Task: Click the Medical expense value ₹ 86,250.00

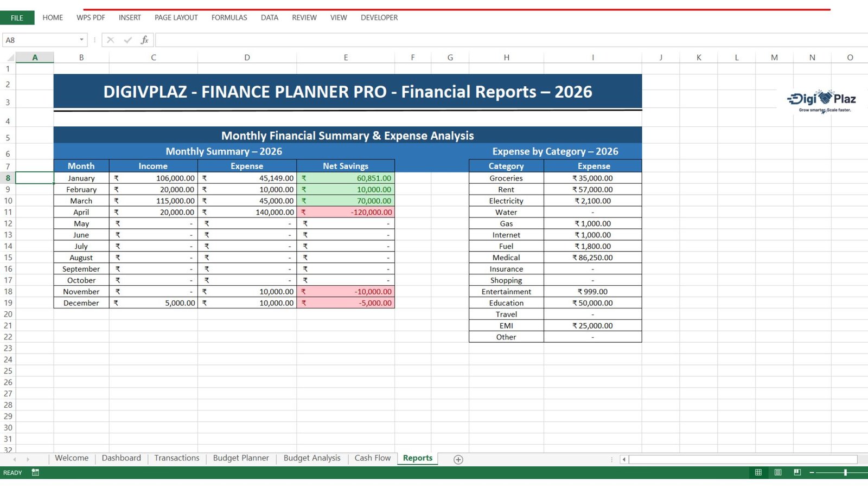Action: tap(593, 258)
